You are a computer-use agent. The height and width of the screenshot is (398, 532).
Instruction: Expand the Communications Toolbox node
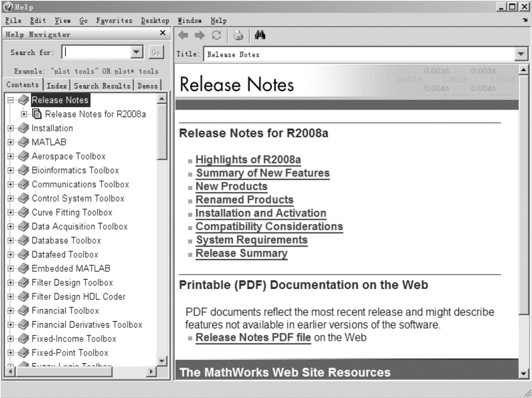10,184
